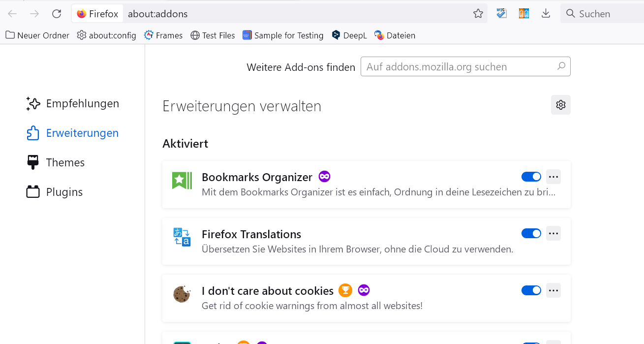
Task: Open the gear tools menu for all add-ons
Action: point(560,105)
